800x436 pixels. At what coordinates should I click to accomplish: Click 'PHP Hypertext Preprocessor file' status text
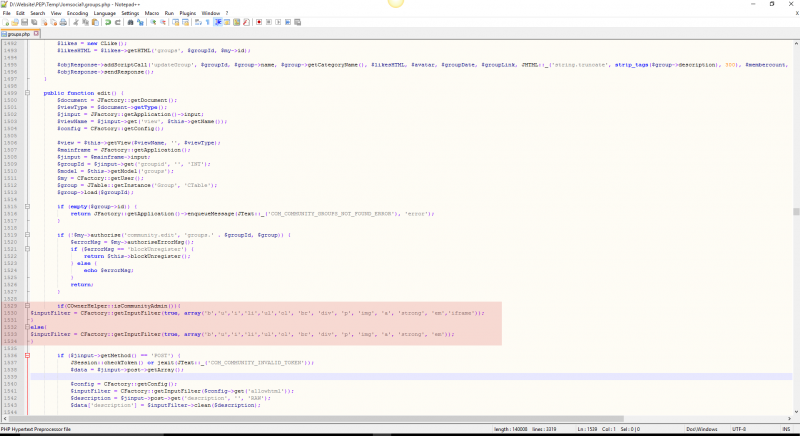pyautogui.click(x=36, y=429)
